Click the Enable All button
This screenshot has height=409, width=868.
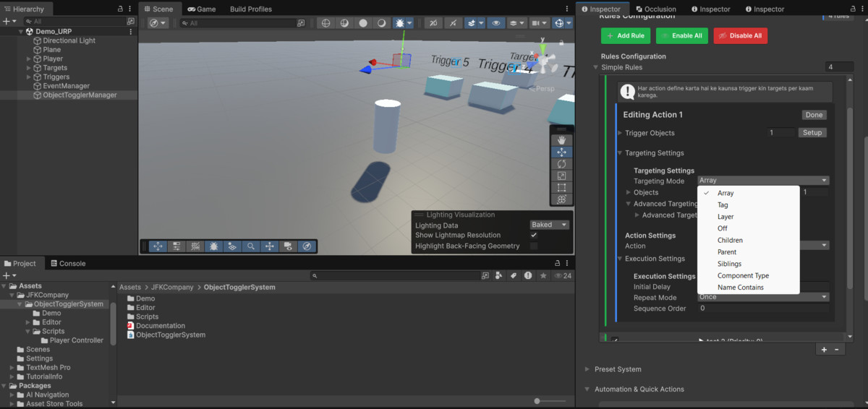682,35
